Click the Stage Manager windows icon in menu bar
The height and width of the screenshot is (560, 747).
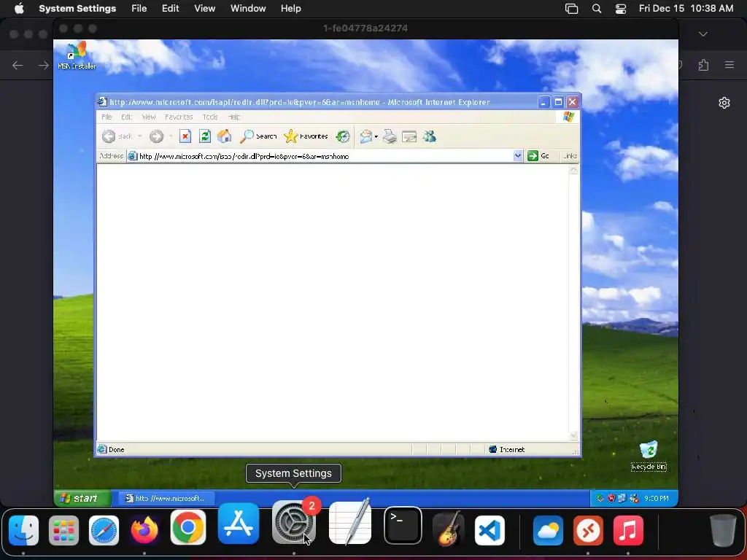571,9
